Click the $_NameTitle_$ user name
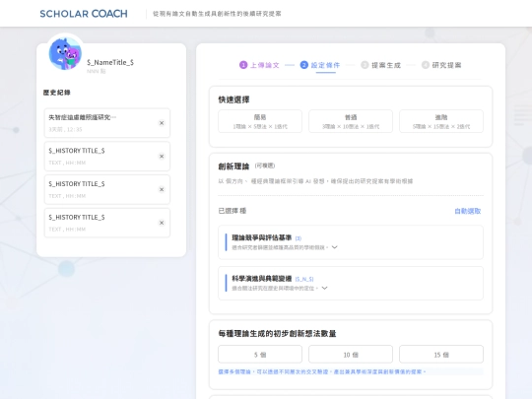Viewport: 532px width, 399px height. pos(110,62)
